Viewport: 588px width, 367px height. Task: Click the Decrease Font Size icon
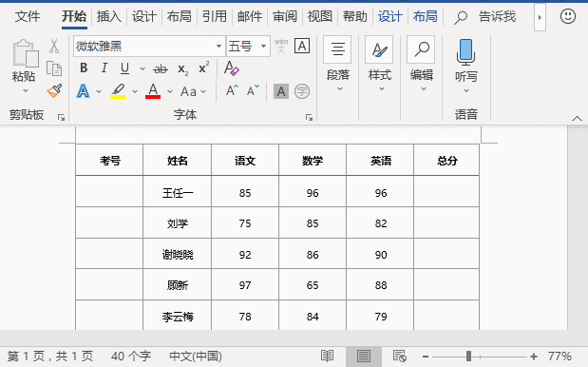click(x=253, y=91)
